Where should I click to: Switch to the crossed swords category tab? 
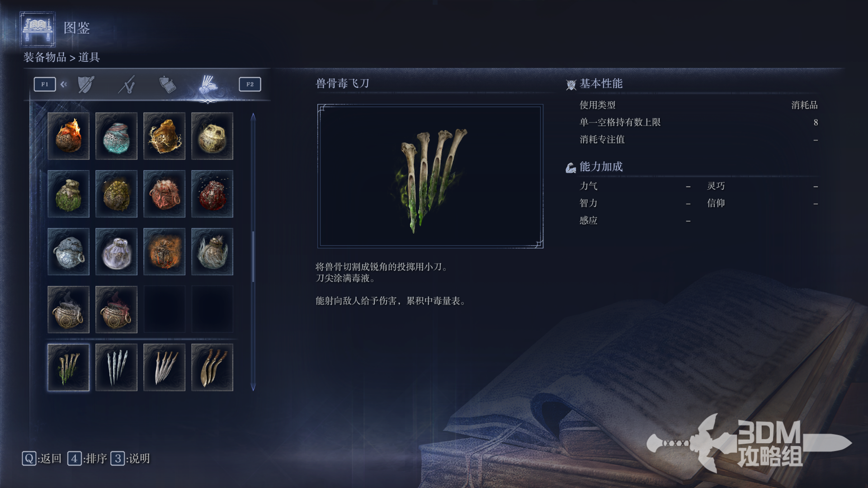[127, 84]
